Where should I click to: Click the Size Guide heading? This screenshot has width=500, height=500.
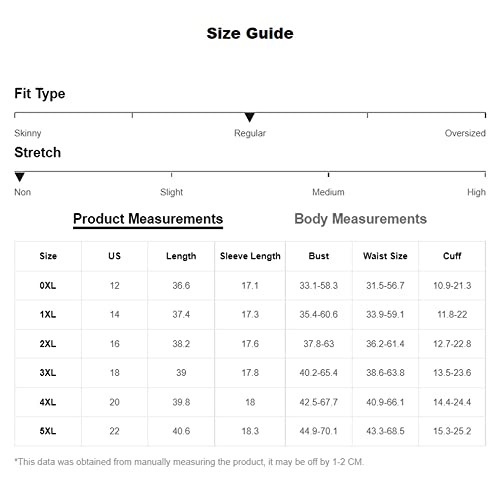[250, 33]
